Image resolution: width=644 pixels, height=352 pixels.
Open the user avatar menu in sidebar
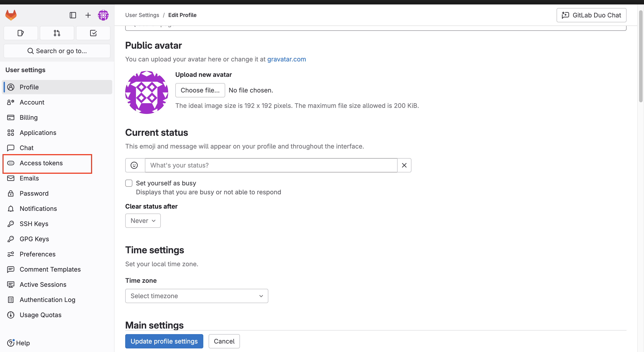103,15
